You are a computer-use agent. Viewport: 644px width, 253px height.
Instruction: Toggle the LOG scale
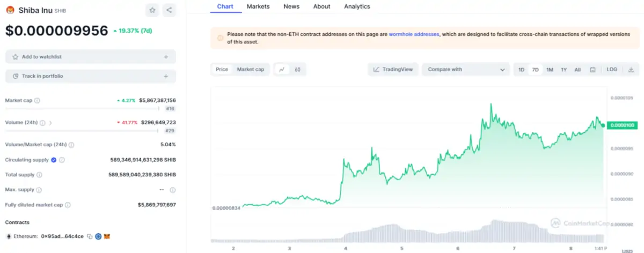click(x=612, y=70)
